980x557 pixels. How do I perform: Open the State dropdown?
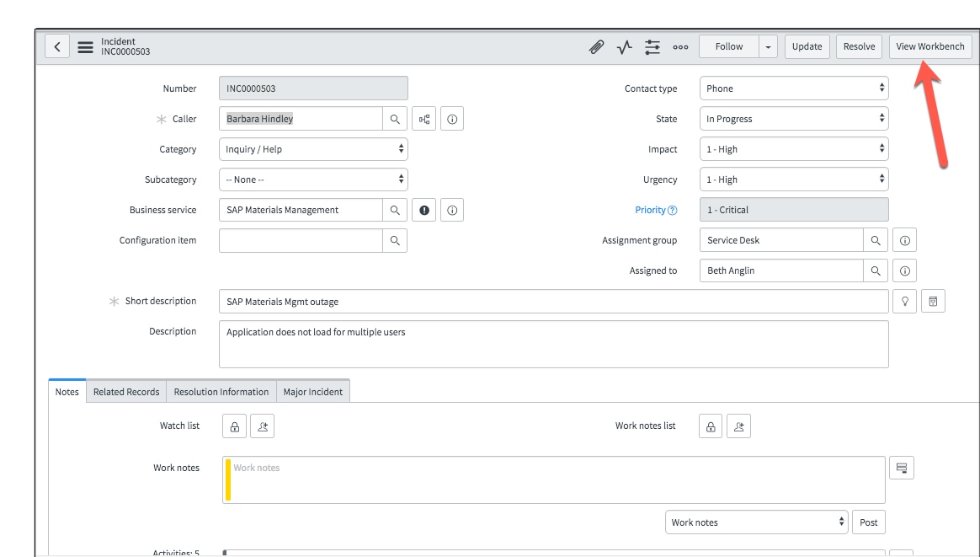pyautogui.click(x=793, y=118)
